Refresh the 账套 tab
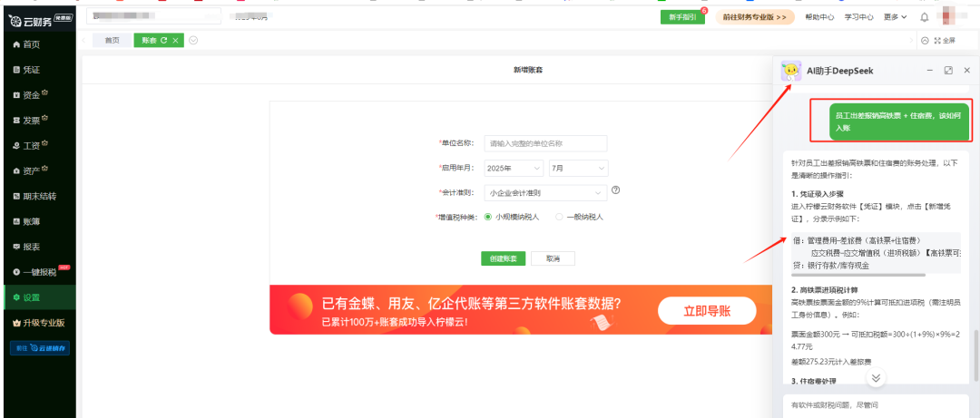 point(163,40)
